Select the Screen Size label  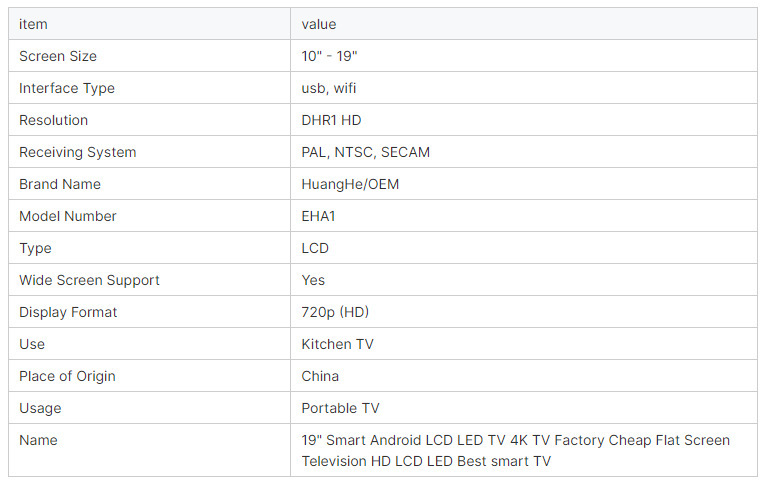point(58,56)
